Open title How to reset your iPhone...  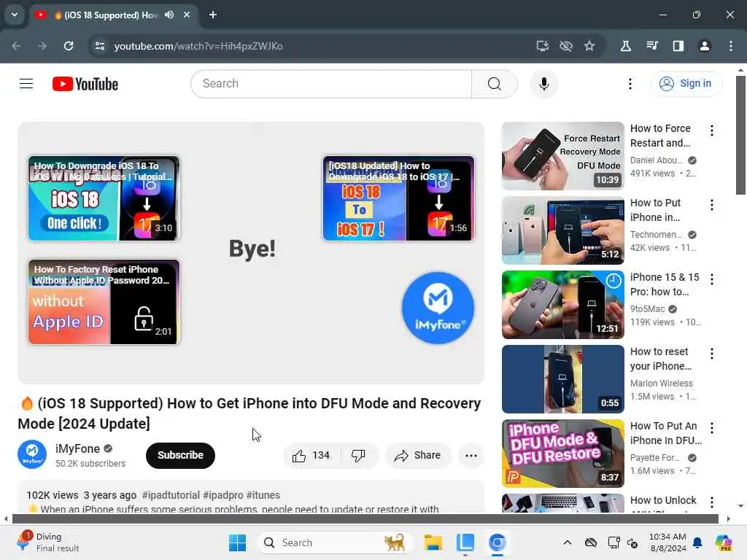click(x=661, y=359)
